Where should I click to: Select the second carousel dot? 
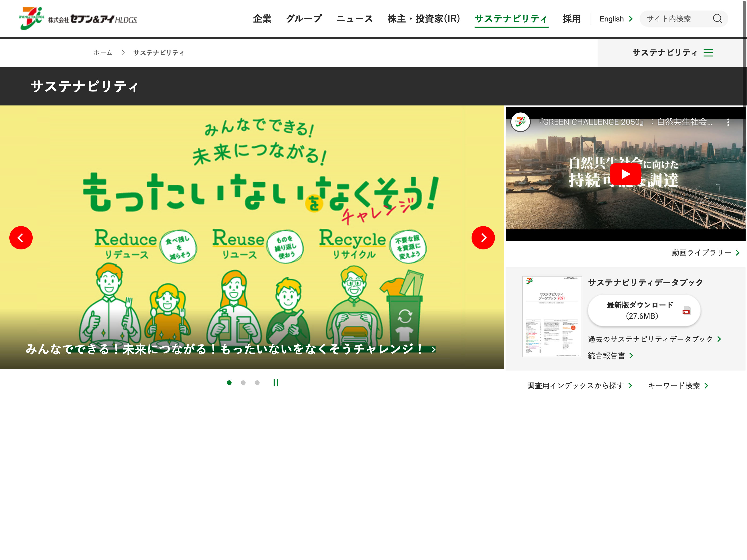click(x=243, y=382)
